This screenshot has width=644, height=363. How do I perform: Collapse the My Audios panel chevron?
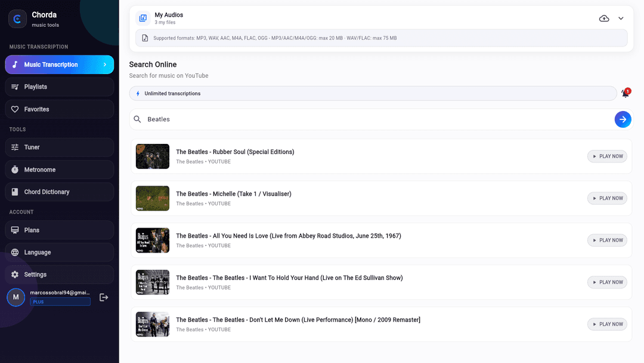coord(621,19)
